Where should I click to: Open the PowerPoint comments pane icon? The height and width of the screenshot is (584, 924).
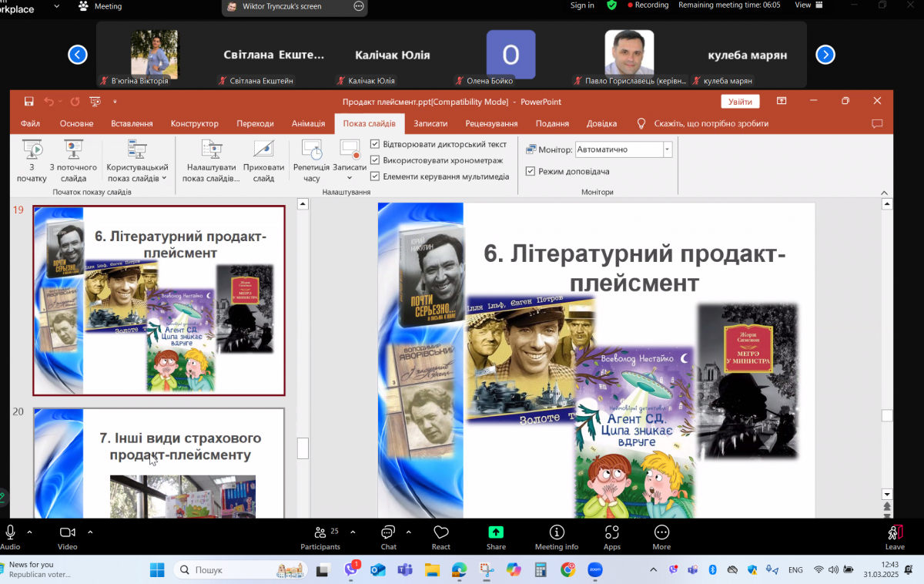pyautogui.click(x=876, y=123)
